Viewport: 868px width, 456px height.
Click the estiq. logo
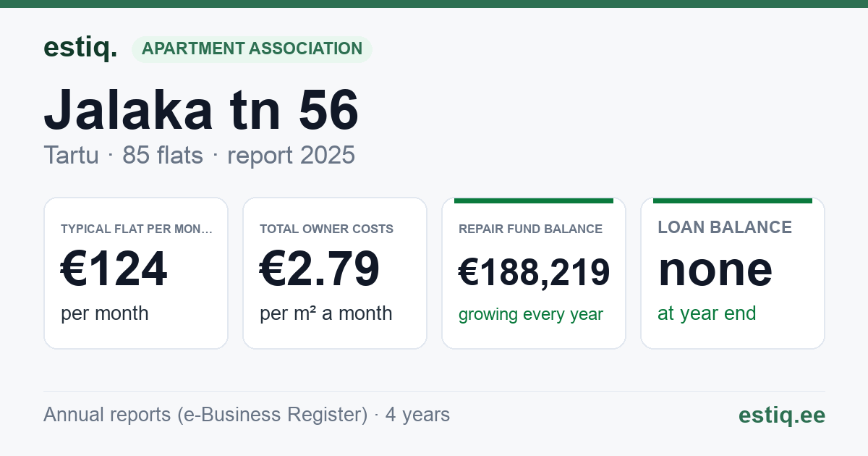(80, 48)
